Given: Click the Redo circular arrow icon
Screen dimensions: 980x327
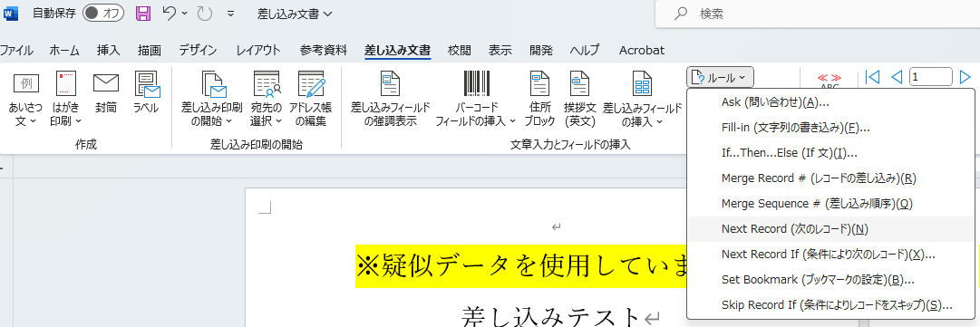Looking at the screenshot, I should pyautogui.click(x=205, y=13).
